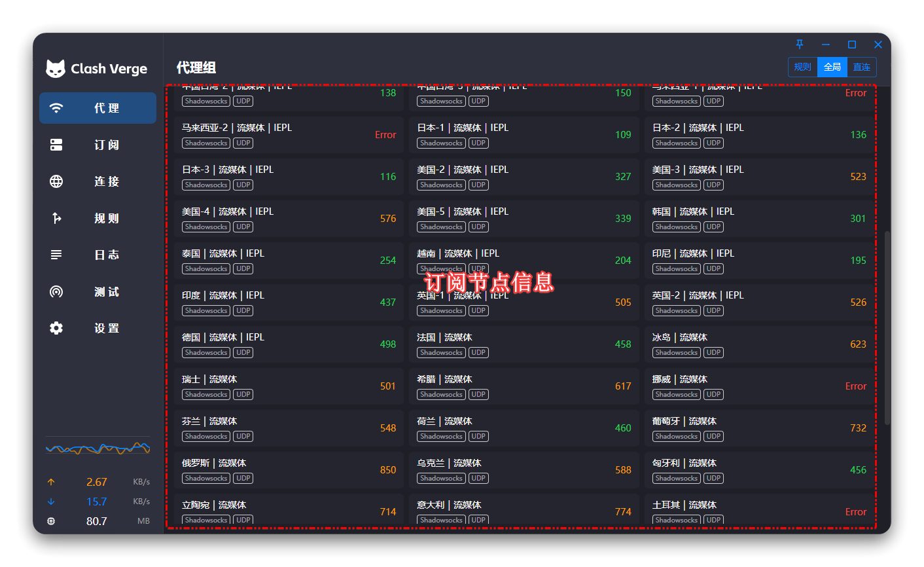The height and width of the screenshot is (567, 924).
Task: Open Settings using the gear icon
Action: (57, 328)
